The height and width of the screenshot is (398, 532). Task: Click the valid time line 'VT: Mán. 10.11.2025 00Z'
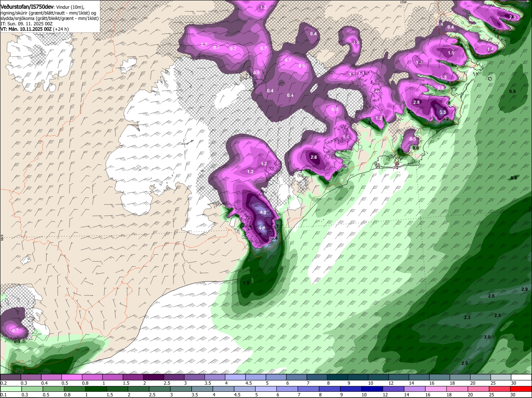[x=26, y=29]
